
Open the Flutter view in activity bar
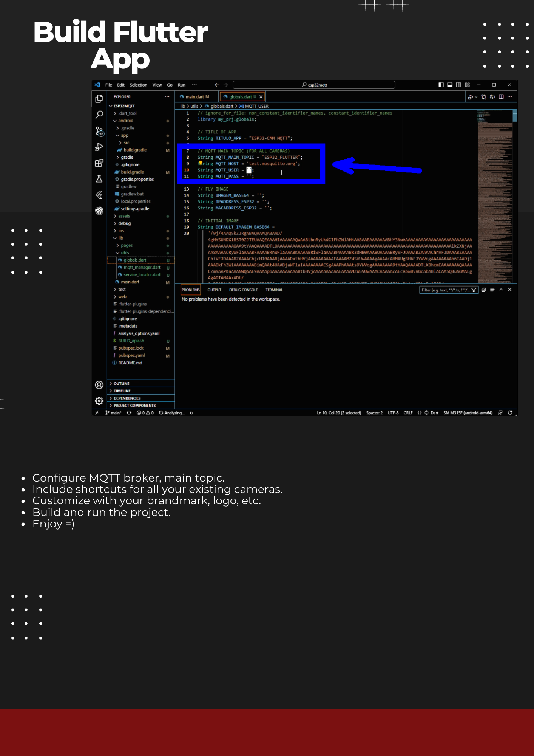[99, 195]
